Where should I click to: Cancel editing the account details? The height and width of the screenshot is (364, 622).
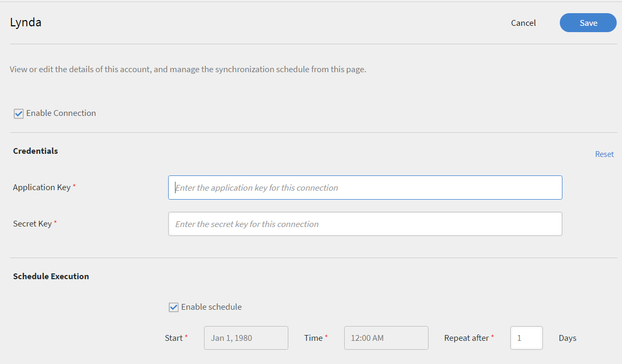[x=523, y=23]
